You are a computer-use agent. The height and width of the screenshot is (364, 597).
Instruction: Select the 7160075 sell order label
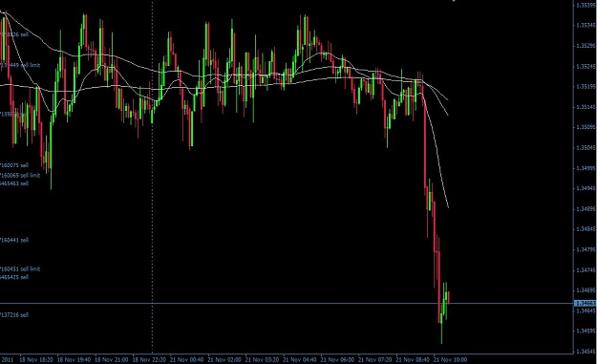pyautogui.click(x=14, y=165)
